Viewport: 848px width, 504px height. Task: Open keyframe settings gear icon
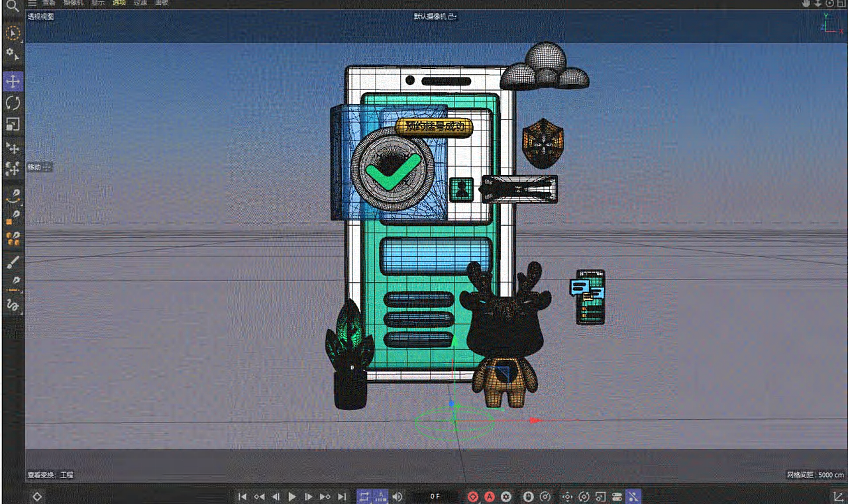[x=506, y=497]
